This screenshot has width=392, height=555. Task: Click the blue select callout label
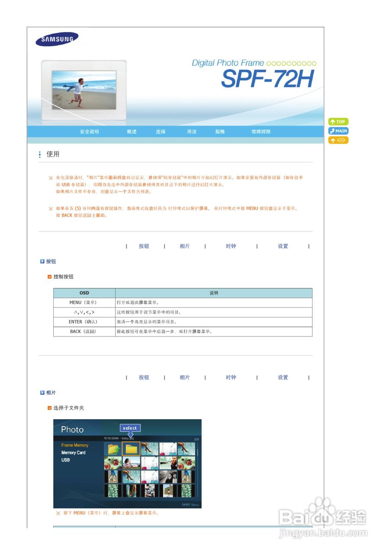130,428
